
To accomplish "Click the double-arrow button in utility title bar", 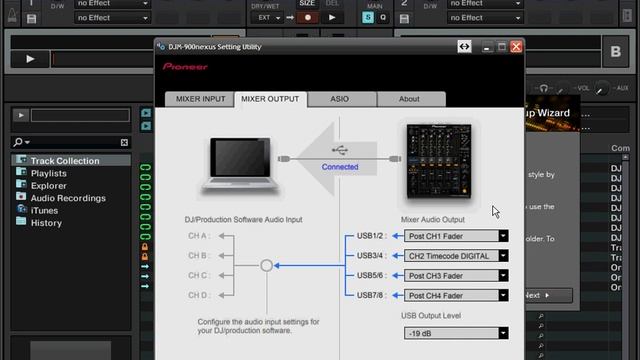I will click(464, 47).
